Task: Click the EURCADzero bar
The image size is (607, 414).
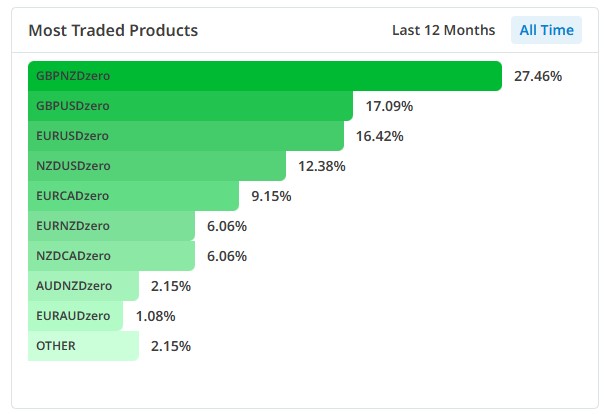Action: [133, 196]
